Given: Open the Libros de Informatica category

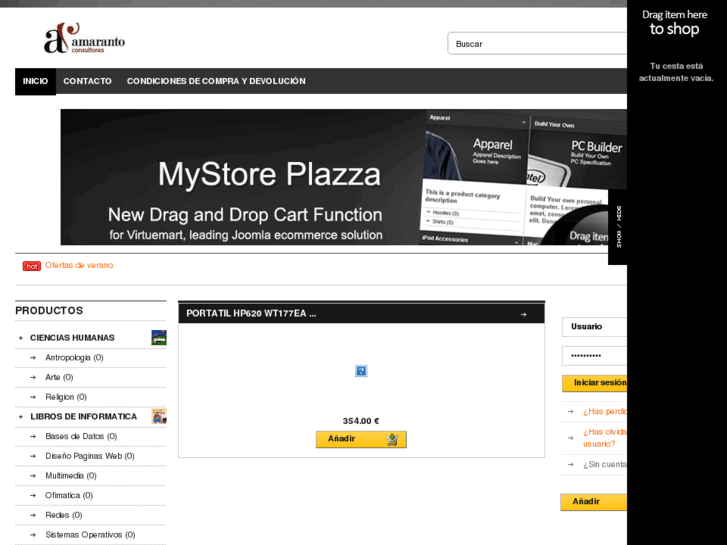Looking at the screenshot, I should coord(83,417).
